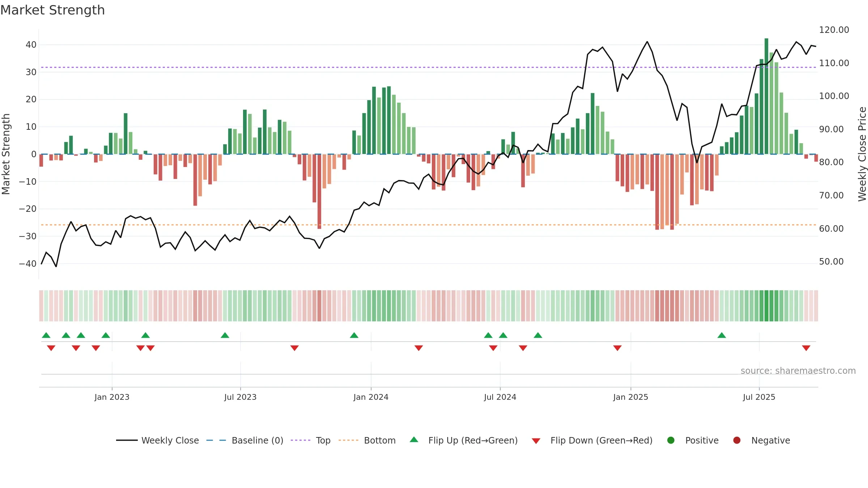Click the Top legend label

(323, 440)
